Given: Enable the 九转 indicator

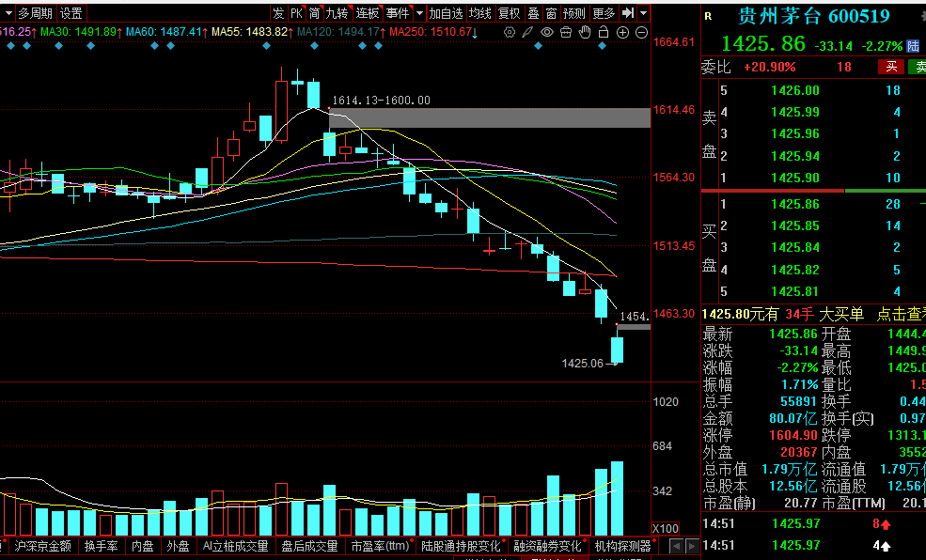Looking at the screenshot, I should tap(337, 13).
